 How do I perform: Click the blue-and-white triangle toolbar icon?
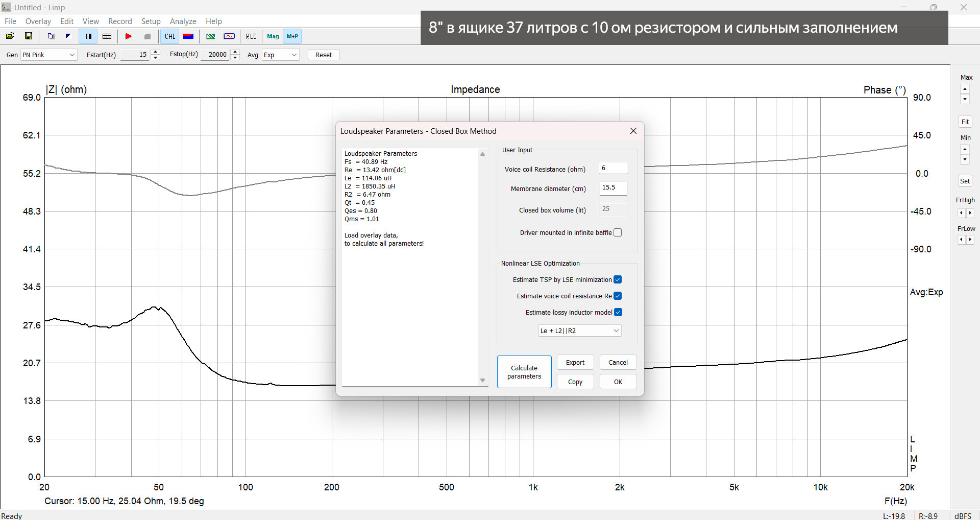tap(68, 36)
